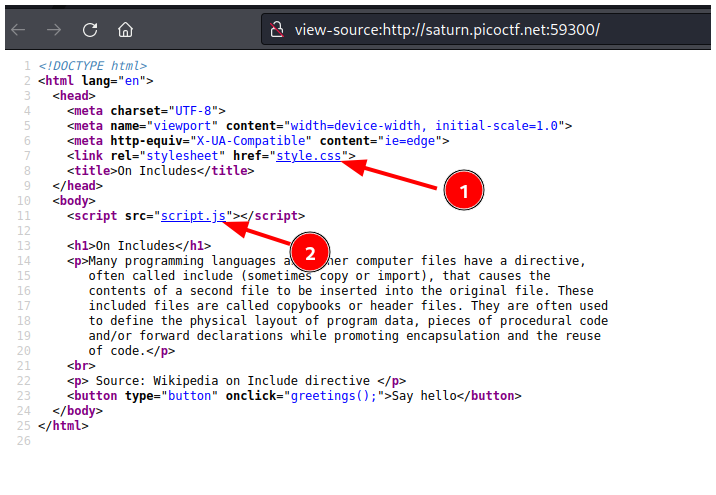Screen dimensions: 716x495
Task: Click the browser forward arrow
Action: point(54,29)
